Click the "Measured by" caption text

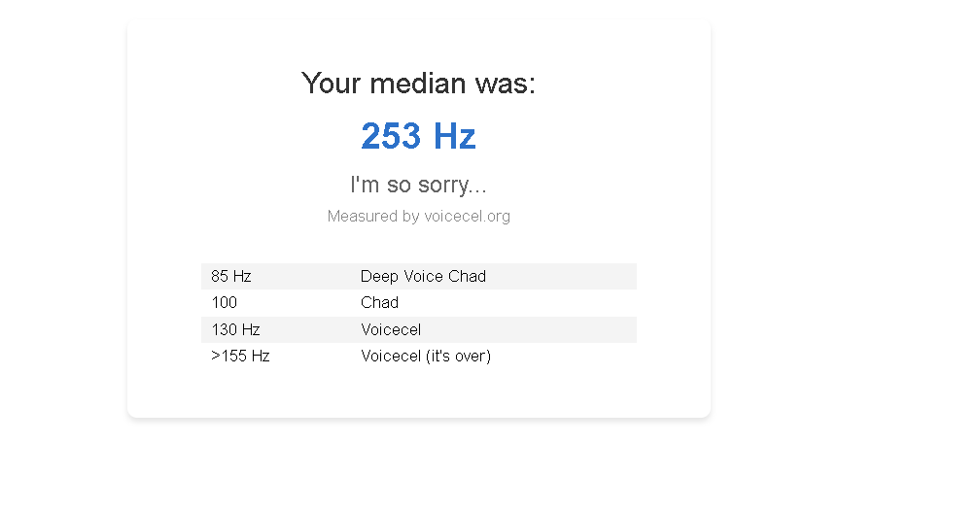(x=373, y=216)
